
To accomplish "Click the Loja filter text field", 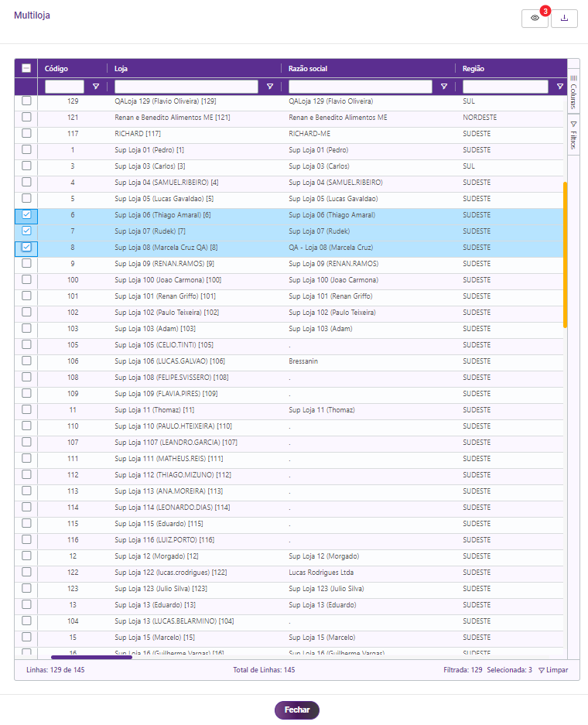I will 186,87.
